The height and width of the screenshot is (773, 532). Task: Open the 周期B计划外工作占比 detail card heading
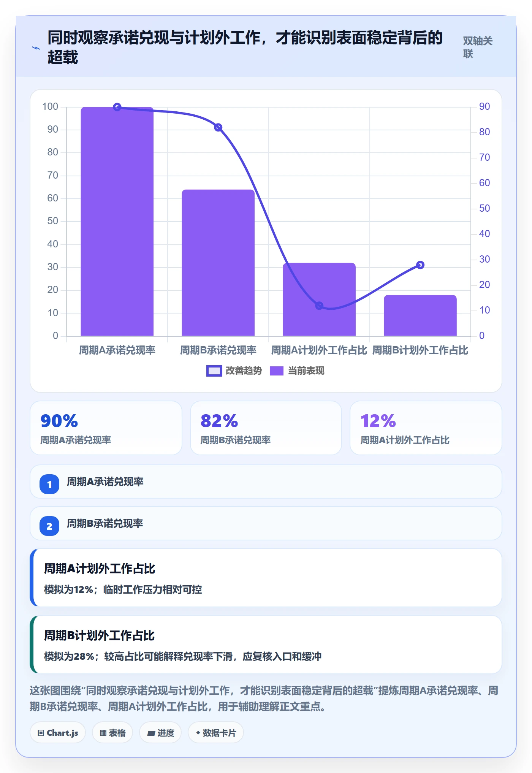(100, 635)
